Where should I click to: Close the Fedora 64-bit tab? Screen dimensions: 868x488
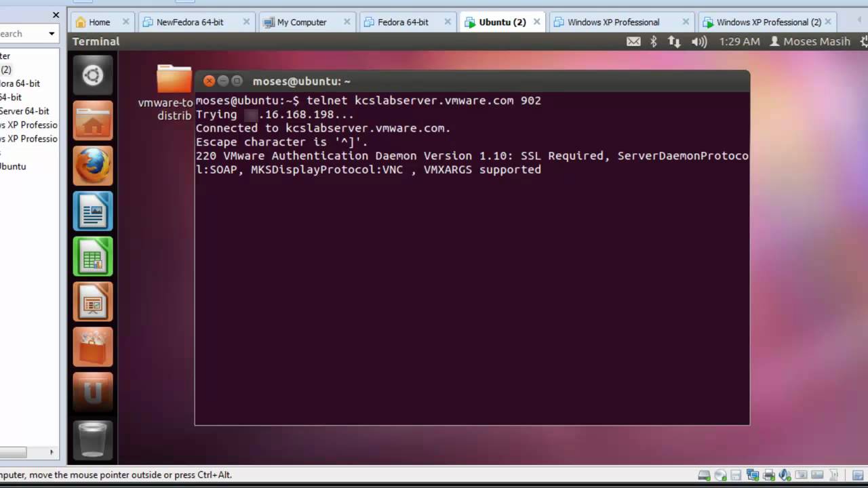[447, 22]
